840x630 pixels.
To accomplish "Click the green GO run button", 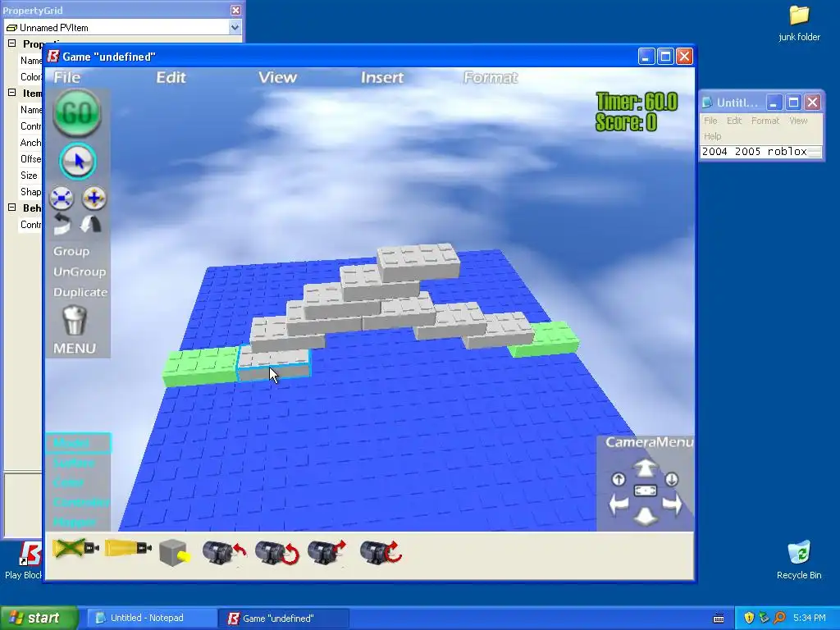I will pos(77,112).
